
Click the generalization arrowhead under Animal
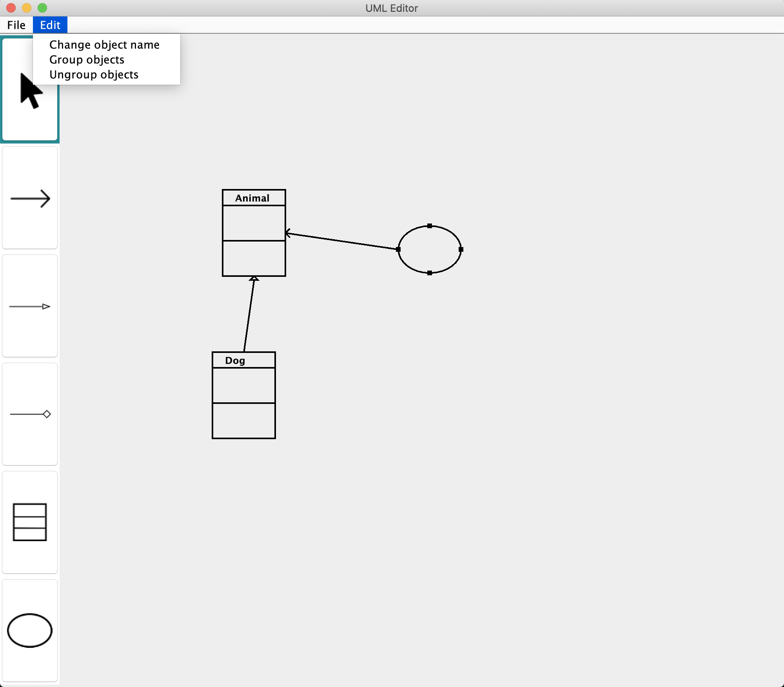pyautogui.click(x=254, y=278)
